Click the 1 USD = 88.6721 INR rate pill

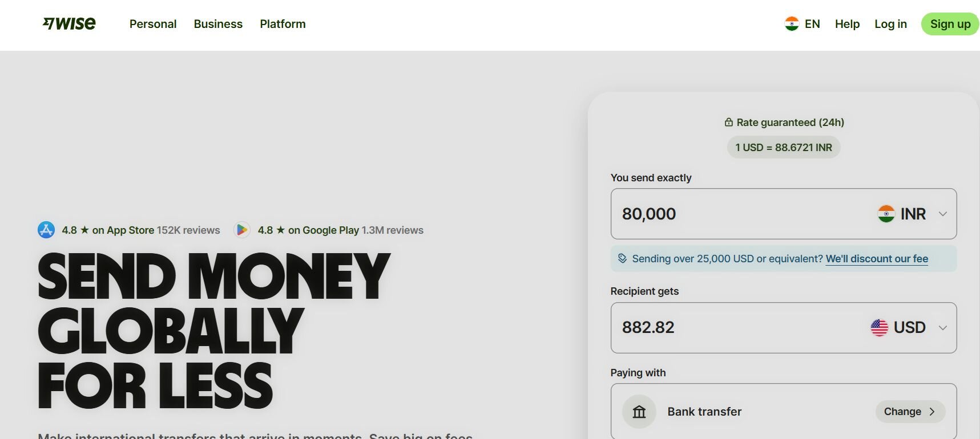[x=784, y=148]
